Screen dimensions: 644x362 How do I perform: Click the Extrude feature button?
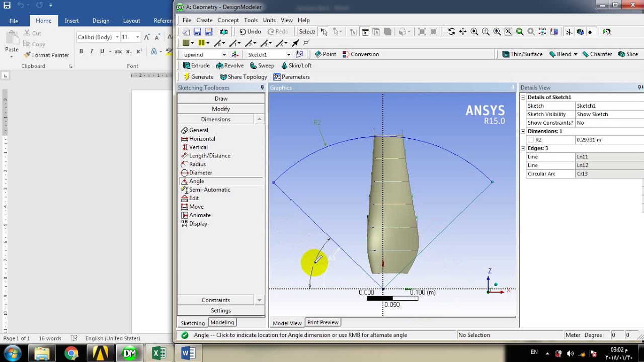[x=196, y=65]
